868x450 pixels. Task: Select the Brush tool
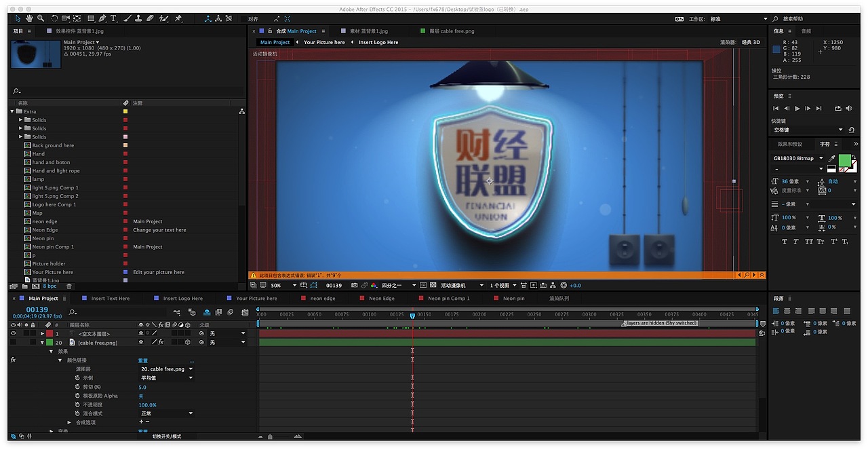click(x=128, y=18)
